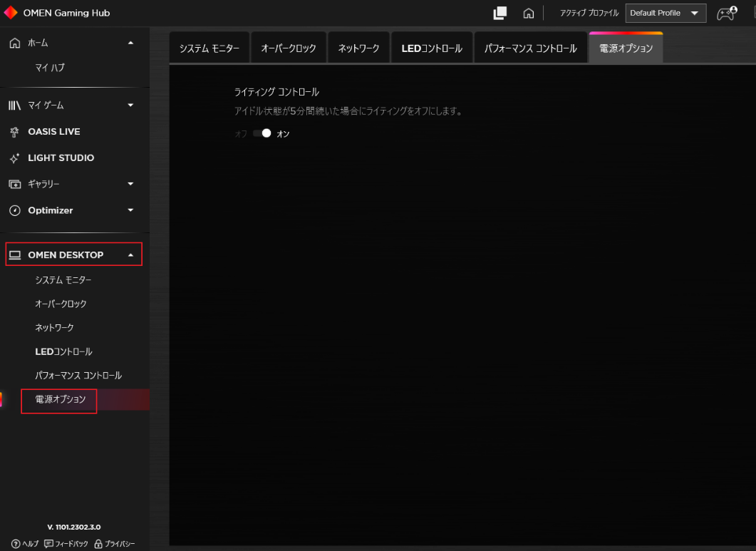The width and height of the screenshot is (756, 551).
Task: Open プライバシー privacy link
Action: (x=115, y=544)
